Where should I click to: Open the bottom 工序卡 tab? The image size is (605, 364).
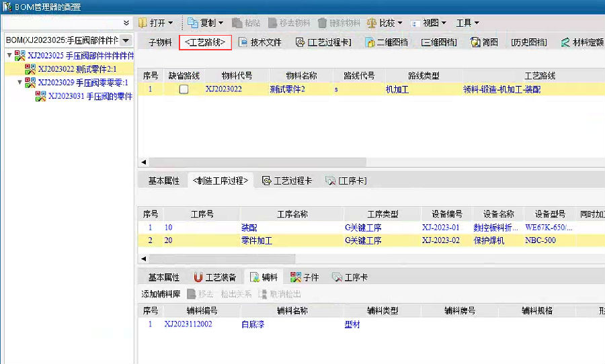point(350,277)
